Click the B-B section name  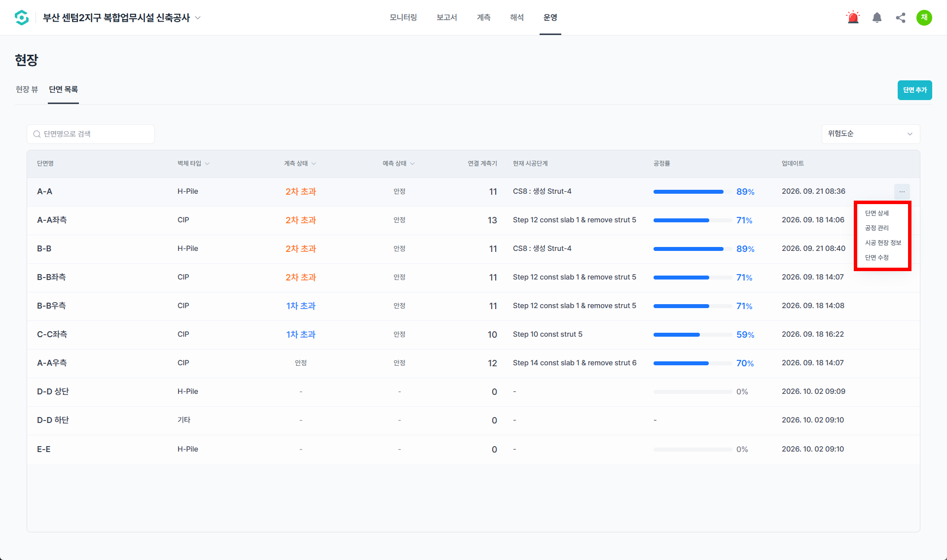point(44,248)
